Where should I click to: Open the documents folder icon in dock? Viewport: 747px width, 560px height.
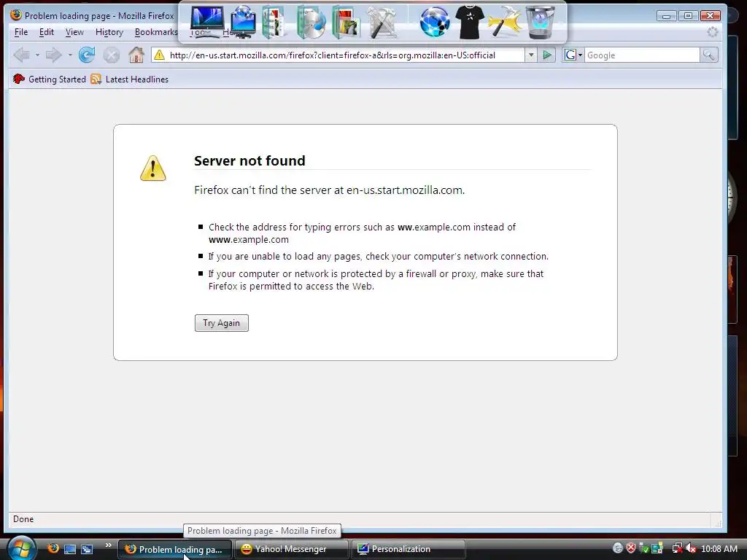tap(273, 22)
